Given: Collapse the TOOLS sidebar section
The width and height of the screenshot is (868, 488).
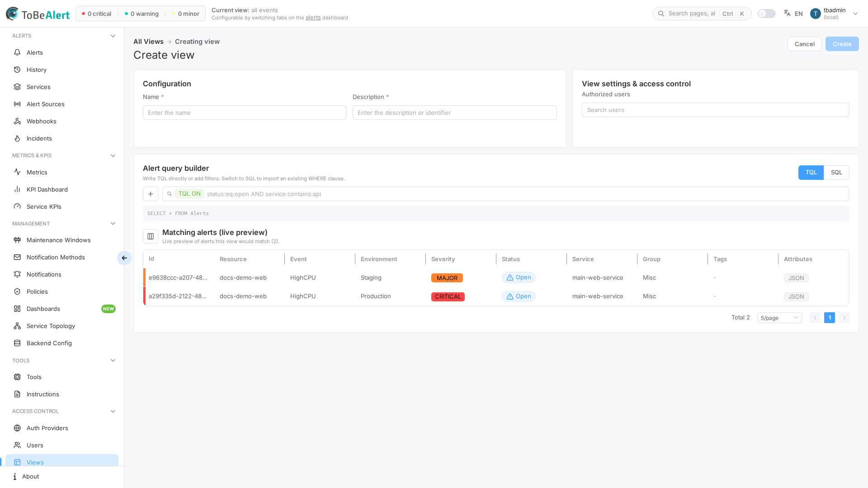Looking at the screenshot, I should (x=113, y=361).
